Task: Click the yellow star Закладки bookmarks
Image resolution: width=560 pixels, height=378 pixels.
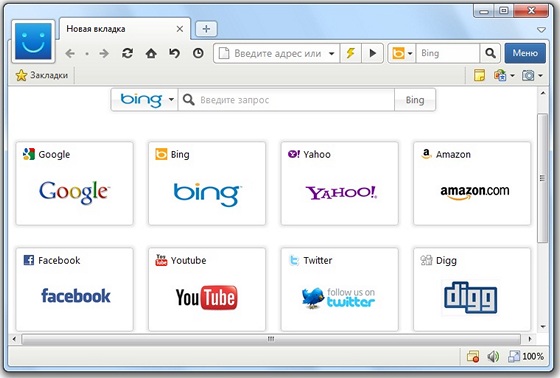Action: 42,75
